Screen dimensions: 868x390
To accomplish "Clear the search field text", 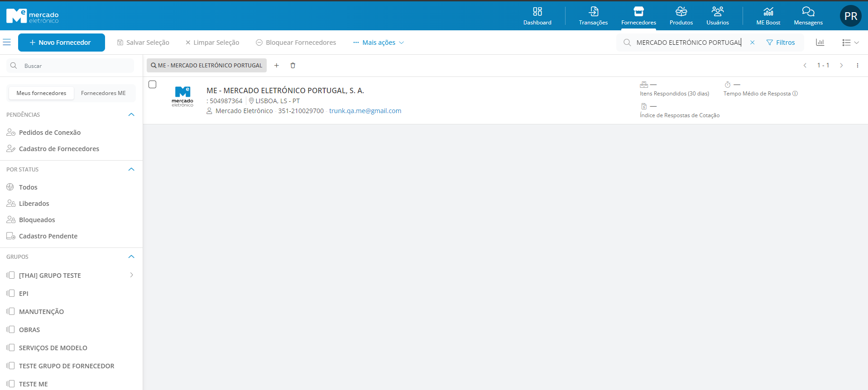I will click(752, 43).
